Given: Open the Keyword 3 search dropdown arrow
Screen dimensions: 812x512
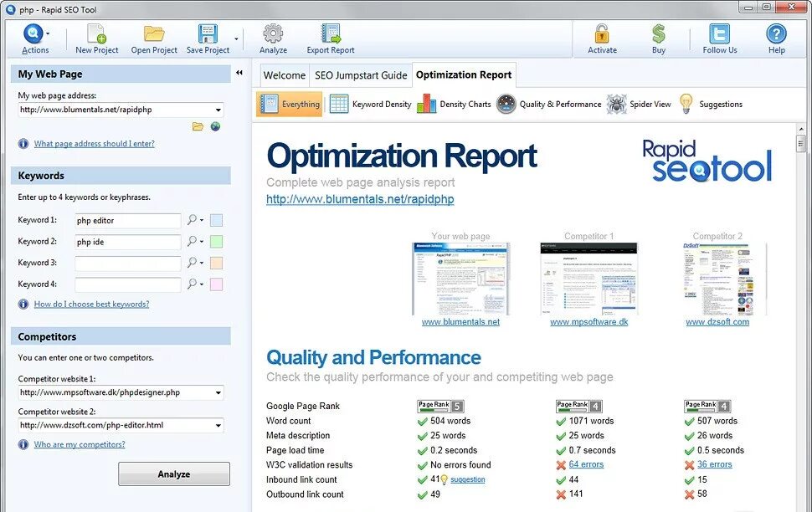Looking at the screenshot, I should coord(202,263).
